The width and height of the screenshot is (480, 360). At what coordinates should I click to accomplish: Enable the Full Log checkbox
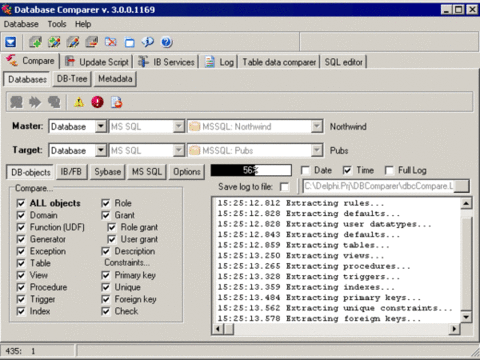[389, 171]
